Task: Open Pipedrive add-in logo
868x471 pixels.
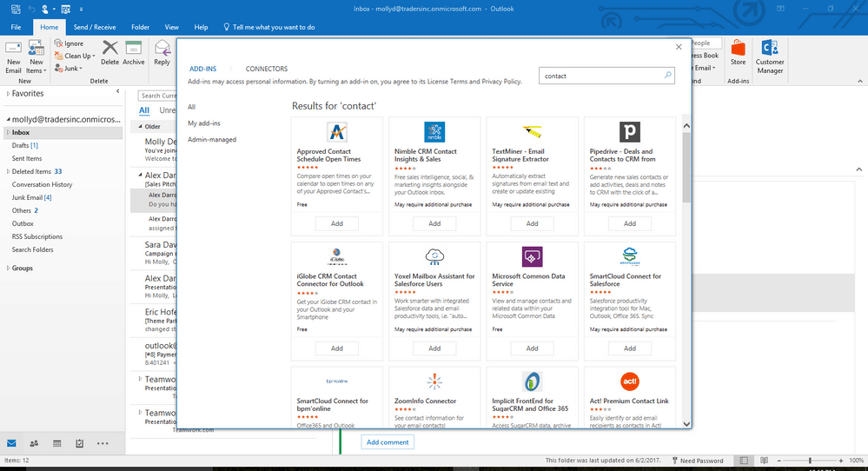Action: pos(630,132)
